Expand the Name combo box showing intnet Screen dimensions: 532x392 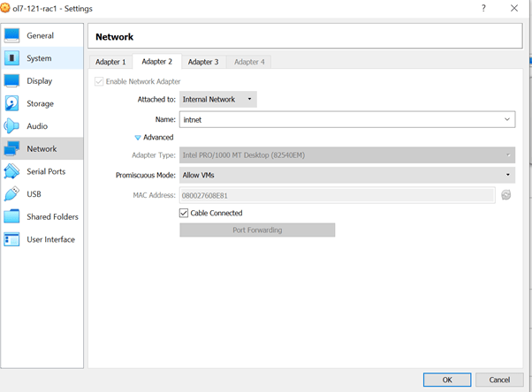507,119
